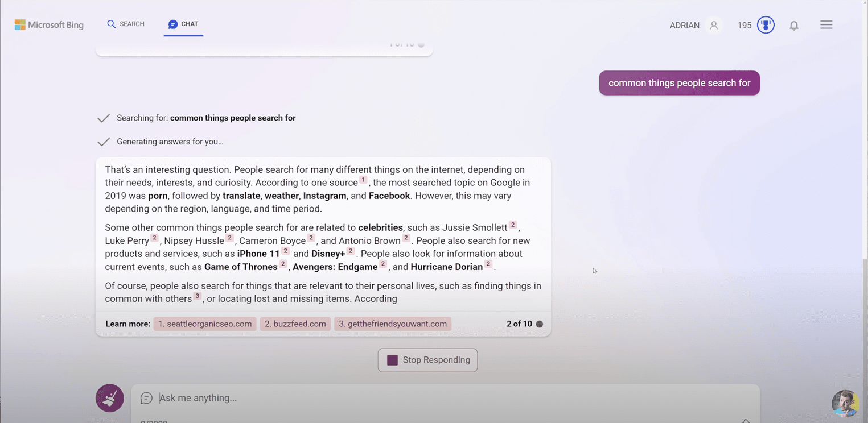
Task: Click the user message bubble 'common things people search for'
Action: [679, 83]
